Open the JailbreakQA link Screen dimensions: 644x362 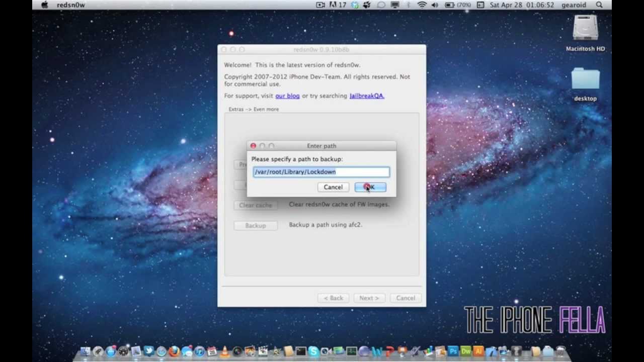pos(367,96)
